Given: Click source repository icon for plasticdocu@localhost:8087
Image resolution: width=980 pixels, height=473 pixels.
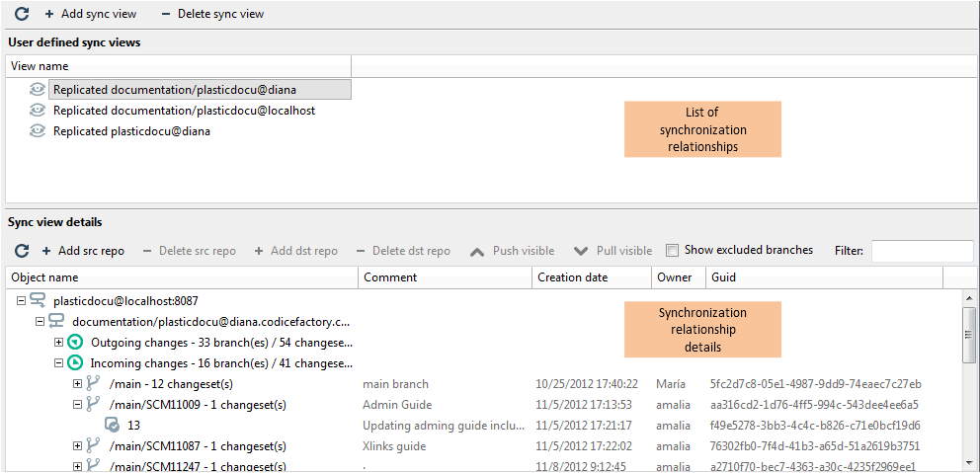Looking at the screenshot, I should coord(39,301).
